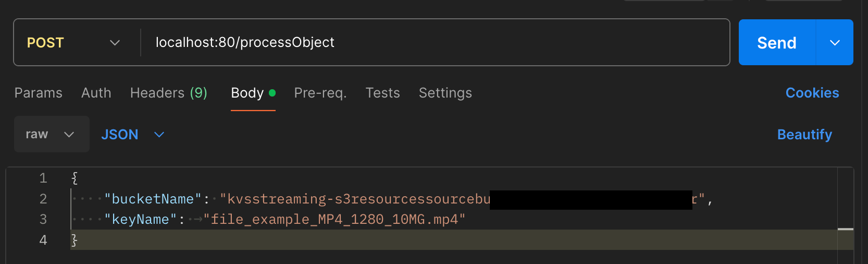Expand the arrow beside Send
The image size is (868, 264).
[835, 43]
